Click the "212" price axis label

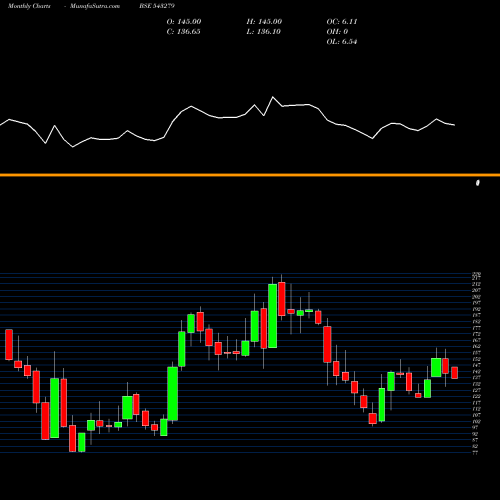click(x=476, y=284)
